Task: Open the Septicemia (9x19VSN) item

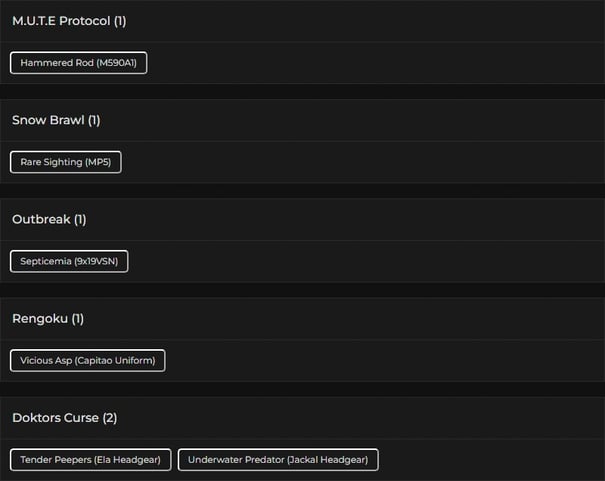Action: [x=69, y=261]
